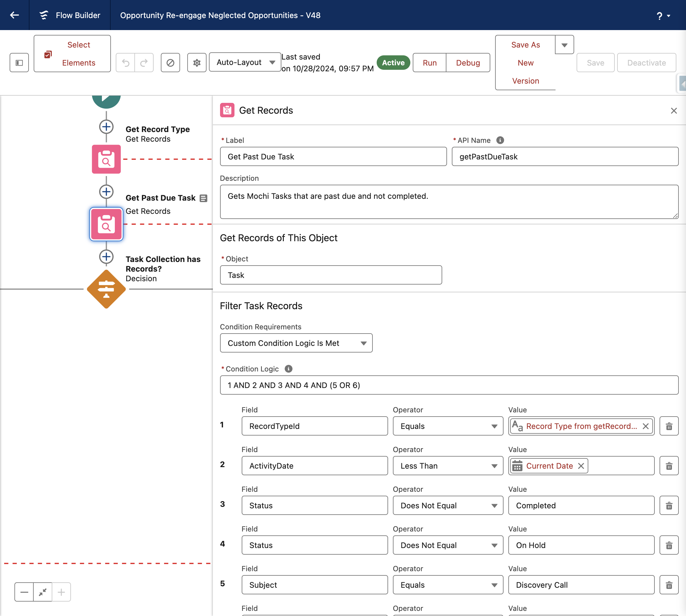This screenshot has width=686, height=616.
Task: Add element above Get Record Type
Action: click(x=106, y=127)
